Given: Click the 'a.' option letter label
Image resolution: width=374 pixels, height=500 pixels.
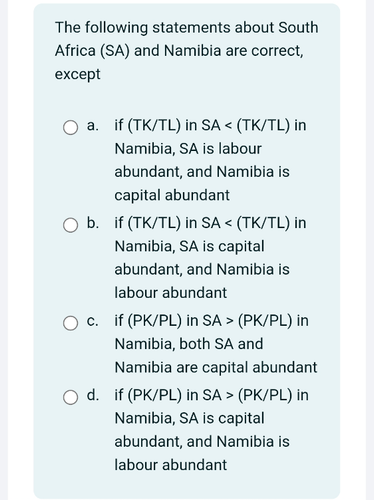Looking at the screenshot, I should 92,125.
